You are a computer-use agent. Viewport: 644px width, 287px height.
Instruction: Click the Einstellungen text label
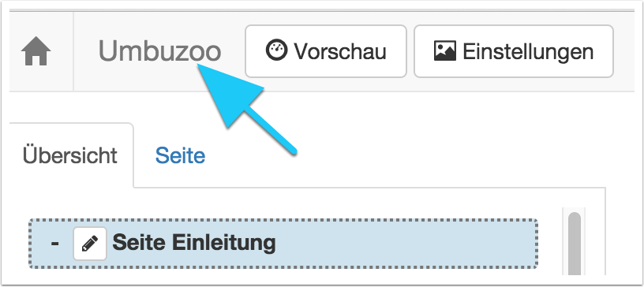[528, 52]
